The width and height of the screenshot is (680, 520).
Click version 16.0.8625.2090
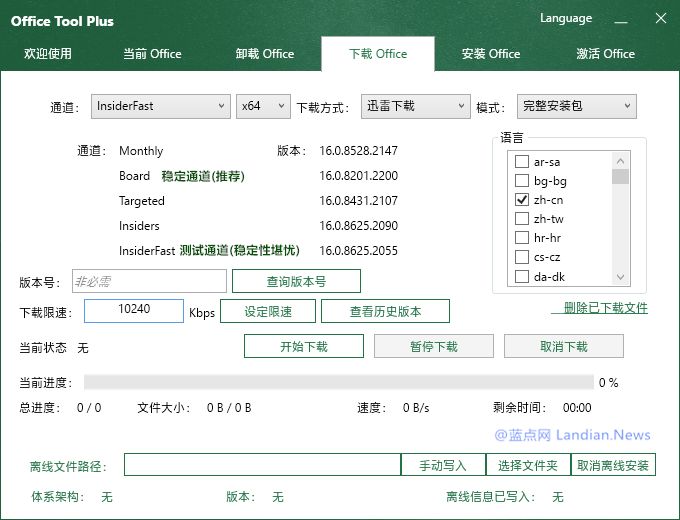point(358,226)
